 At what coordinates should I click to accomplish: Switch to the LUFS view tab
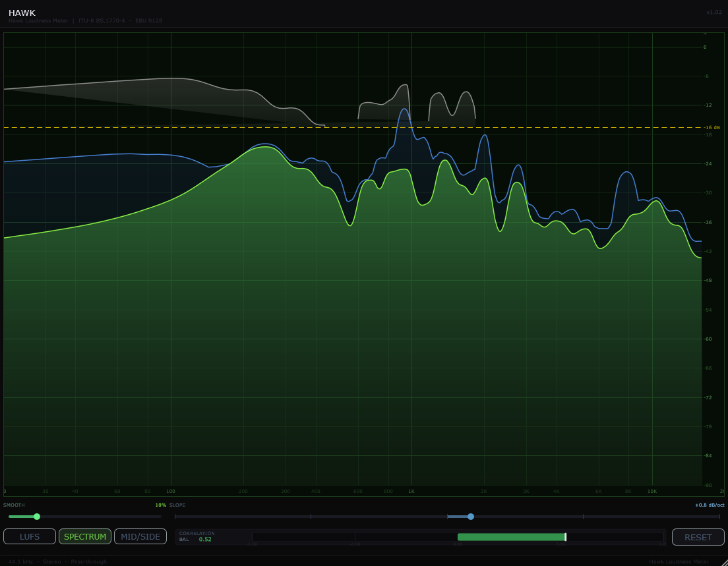point(30,536)
